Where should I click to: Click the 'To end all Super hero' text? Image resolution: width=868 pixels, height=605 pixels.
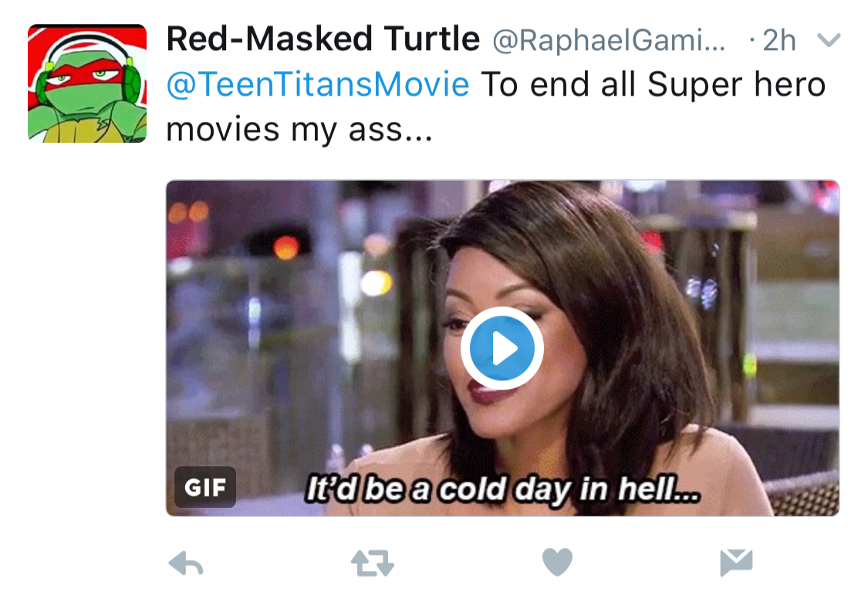[654, 85]
